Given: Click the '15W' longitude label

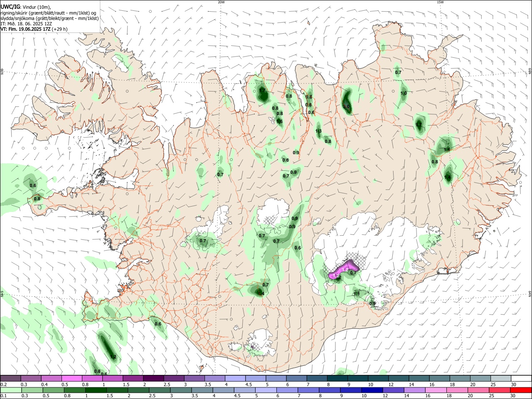Looking at the screenshot, I should point(440,2).
